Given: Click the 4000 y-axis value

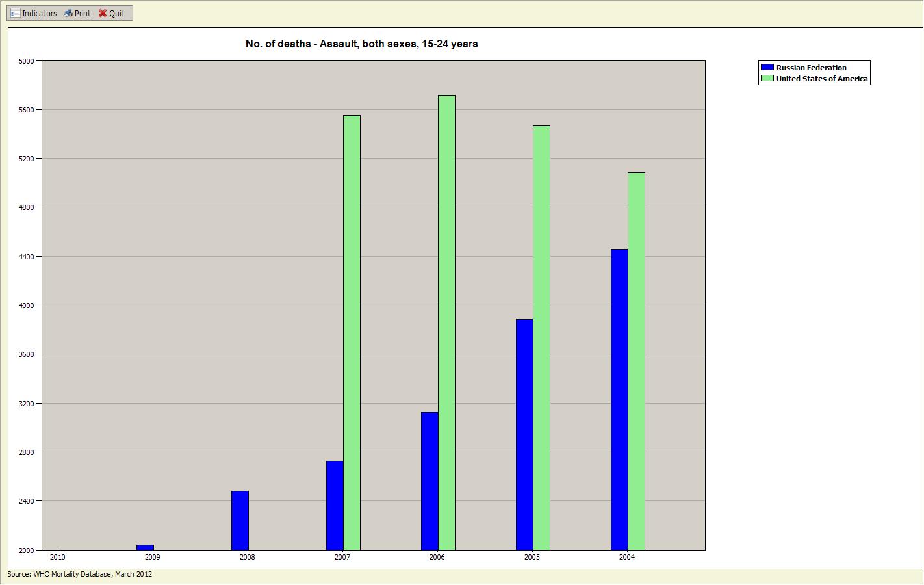Looking at the screenshot, I should (x=26, y=305).
